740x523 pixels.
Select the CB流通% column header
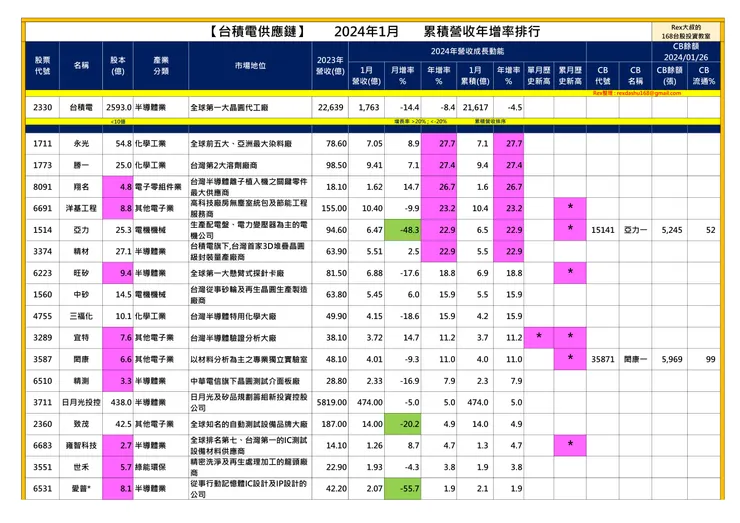[x=704, y=76]
